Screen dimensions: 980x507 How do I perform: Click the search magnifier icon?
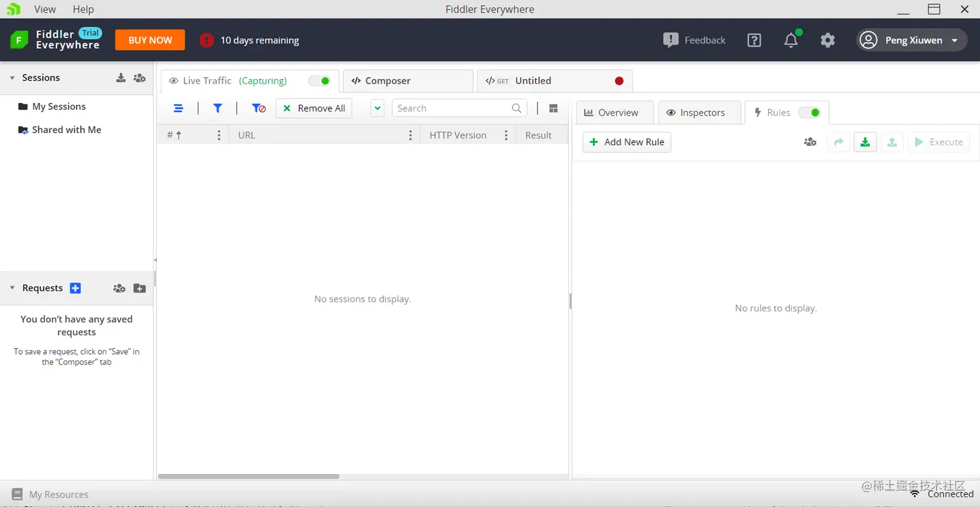(517, 108)
